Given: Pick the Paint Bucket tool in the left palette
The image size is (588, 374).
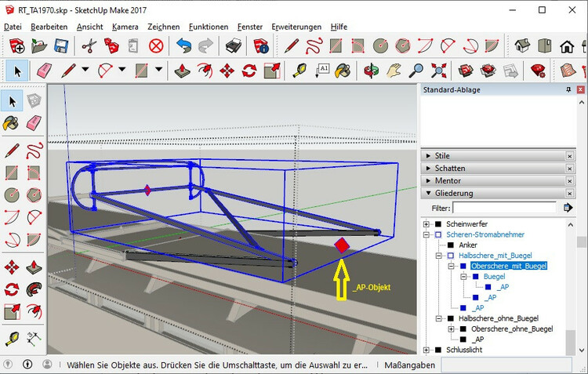Looking at the screenshot, I should 12,123.
